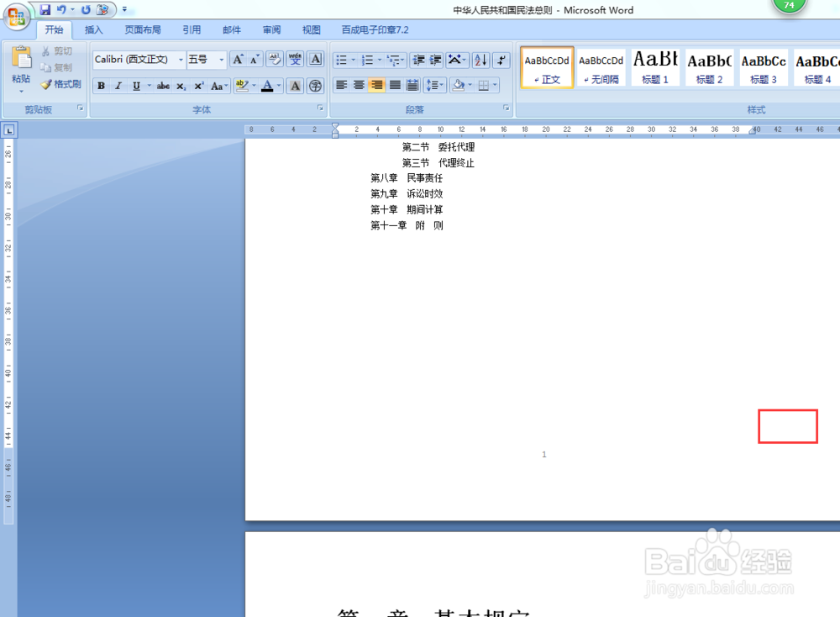Apply 标题 3 style
The width and height of the screenshot is (840, 617).
(x=764, y=67)
